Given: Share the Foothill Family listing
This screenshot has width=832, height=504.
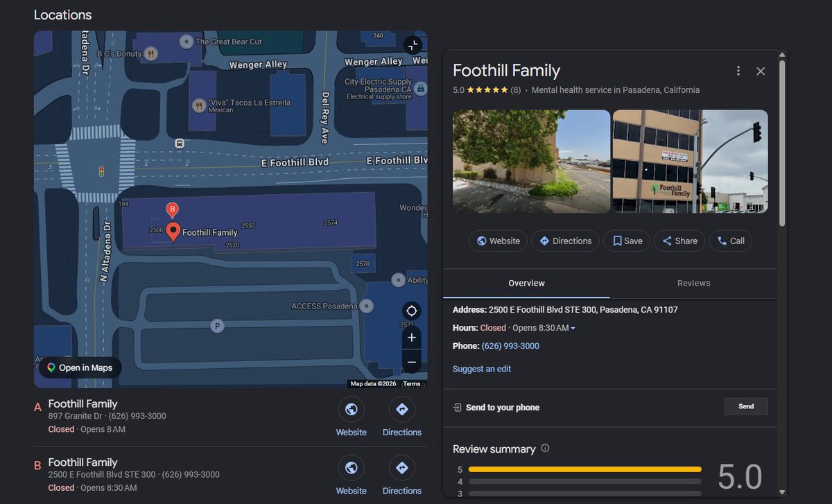Looking at the screenshot, I should [679, 241].
